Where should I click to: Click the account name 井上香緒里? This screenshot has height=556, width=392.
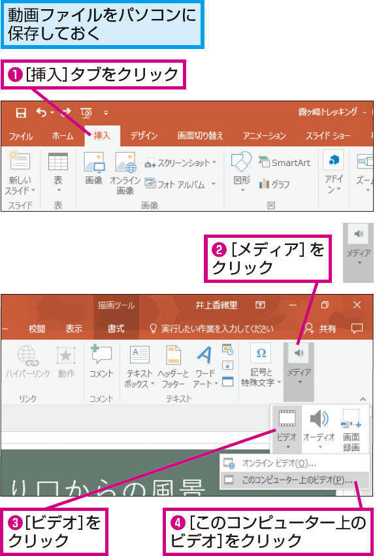tap(216, 305)
